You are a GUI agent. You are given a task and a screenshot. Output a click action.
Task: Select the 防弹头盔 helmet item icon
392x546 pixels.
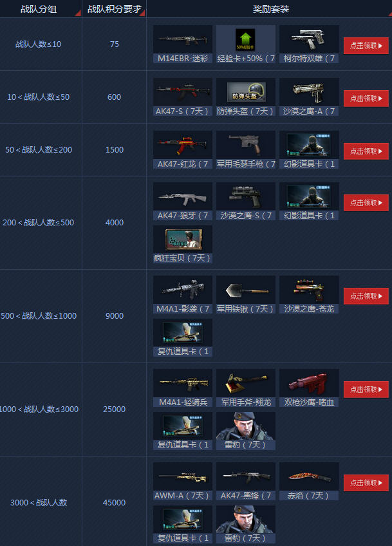[246, 92]
